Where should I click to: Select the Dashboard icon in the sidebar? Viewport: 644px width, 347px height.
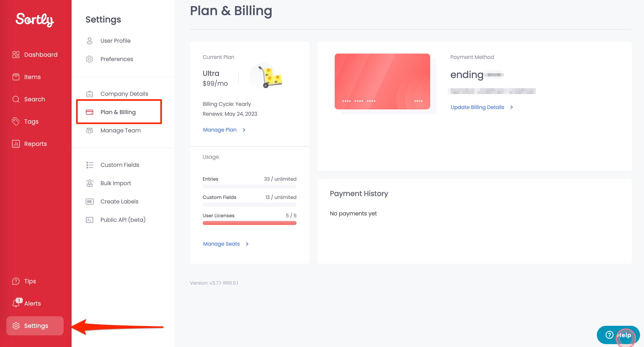tap(16, 54)
